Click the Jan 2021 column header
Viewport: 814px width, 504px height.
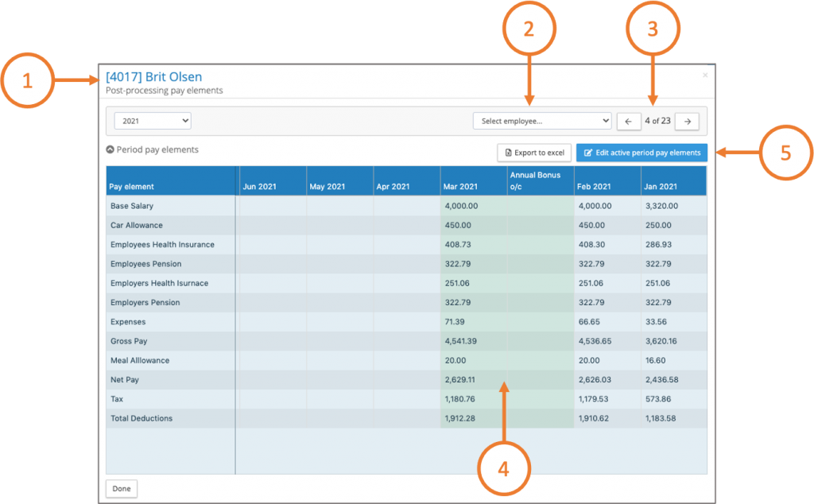(661, 187)
